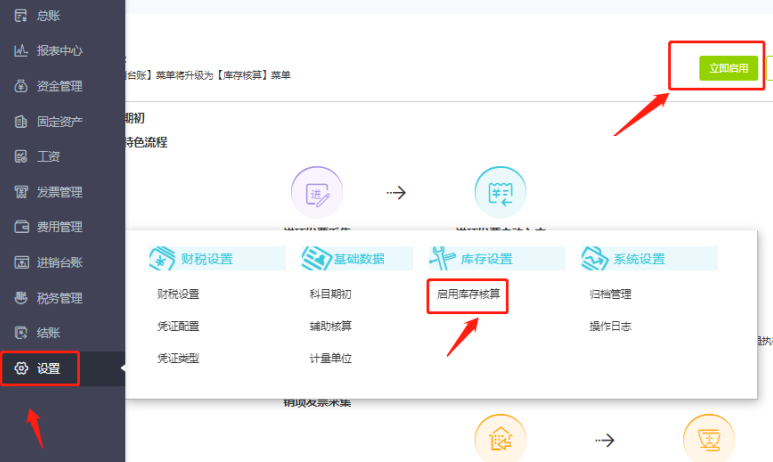Open 计量单位 under 基础数据
The width and height of the screenshot is (773, 462).
[330, 358]
